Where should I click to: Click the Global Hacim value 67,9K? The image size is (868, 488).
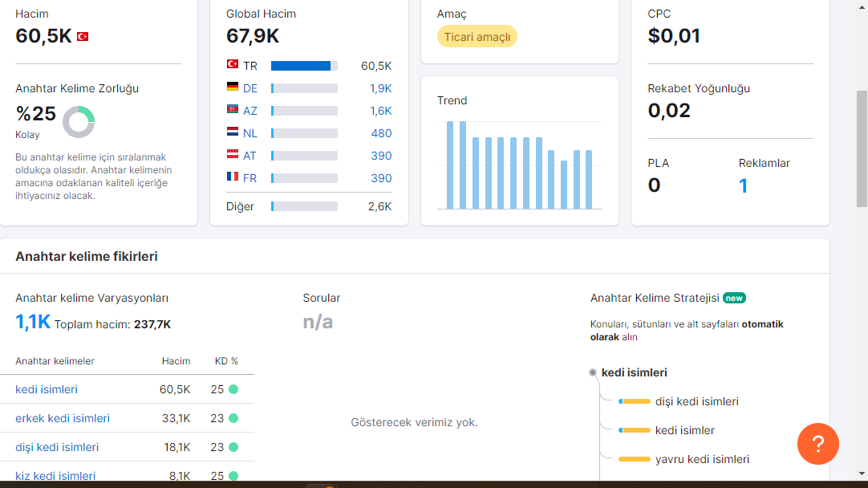coord(253,36)
